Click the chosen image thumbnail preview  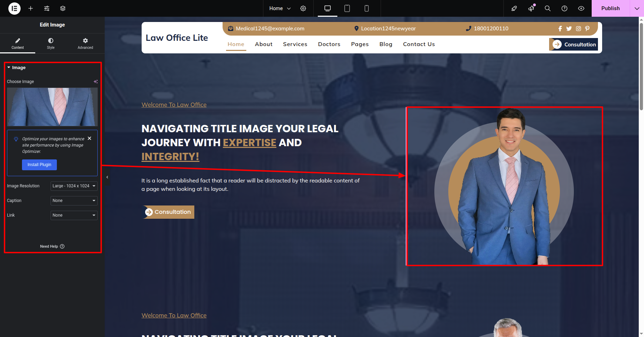[52, 107]
